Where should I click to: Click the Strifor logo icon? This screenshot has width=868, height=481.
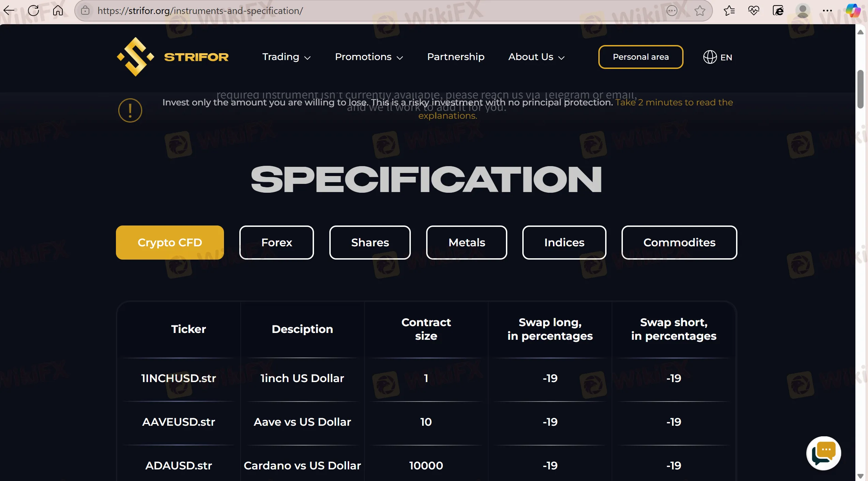pos(135,57)
